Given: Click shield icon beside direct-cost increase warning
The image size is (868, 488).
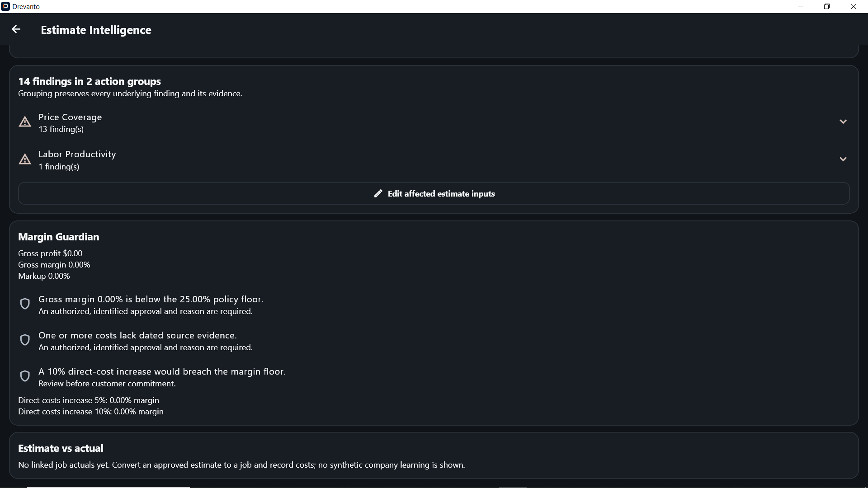Looking at the screenshot, I should point(25,376).
